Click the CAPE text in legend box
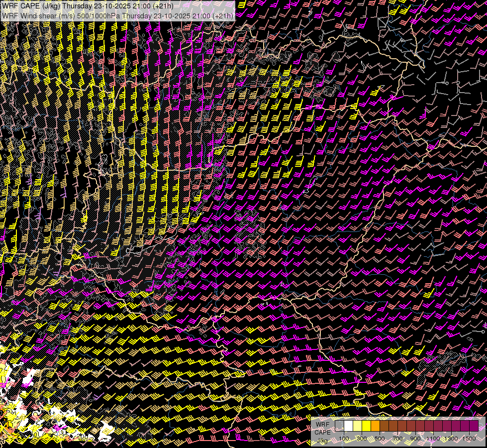487x448 pixels. point(322,432)
